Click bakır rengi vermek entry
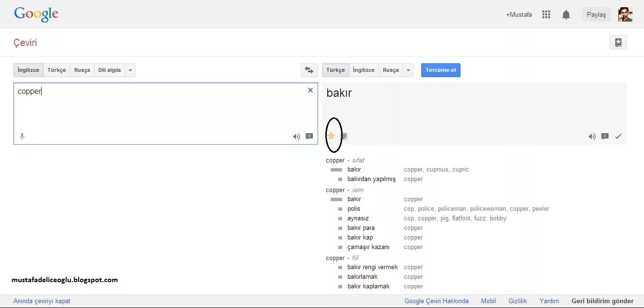This screenshot has height=308, width=644. coord(373,267)
